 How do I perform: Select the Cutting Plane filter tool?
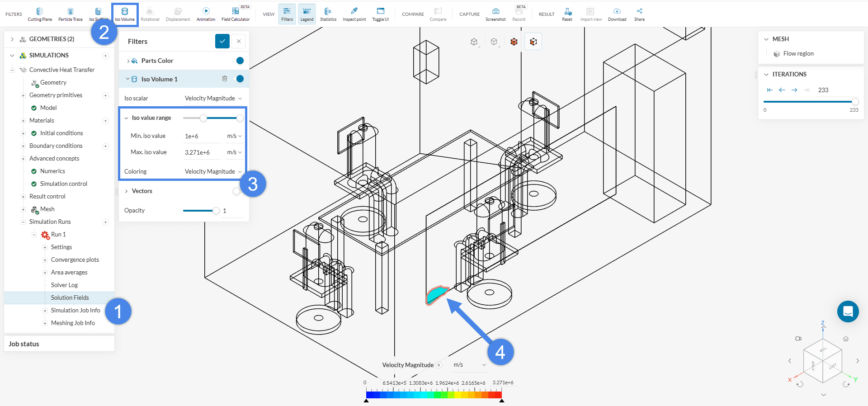(40, 14)
